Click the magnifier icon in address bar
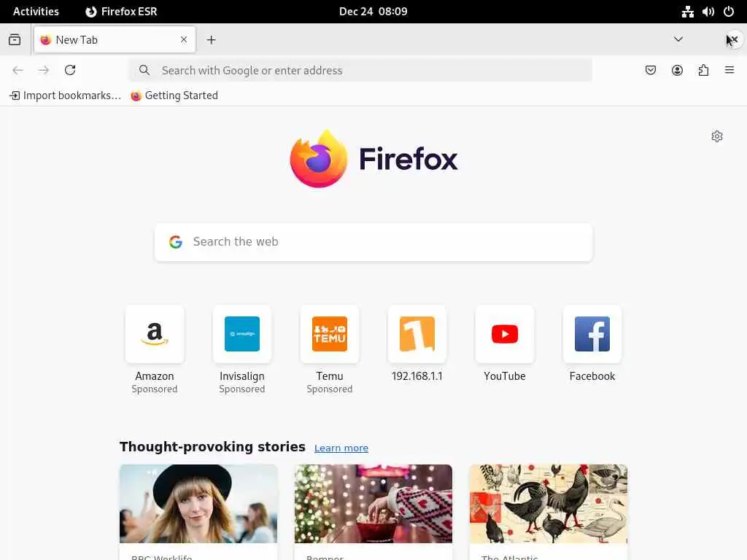This screenshot has width=747, height=560. click(144, 71)
